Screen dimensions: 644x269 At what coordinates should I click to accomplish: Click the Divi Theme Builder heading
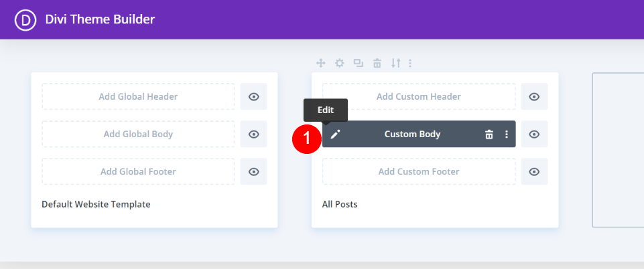point(101,19)
